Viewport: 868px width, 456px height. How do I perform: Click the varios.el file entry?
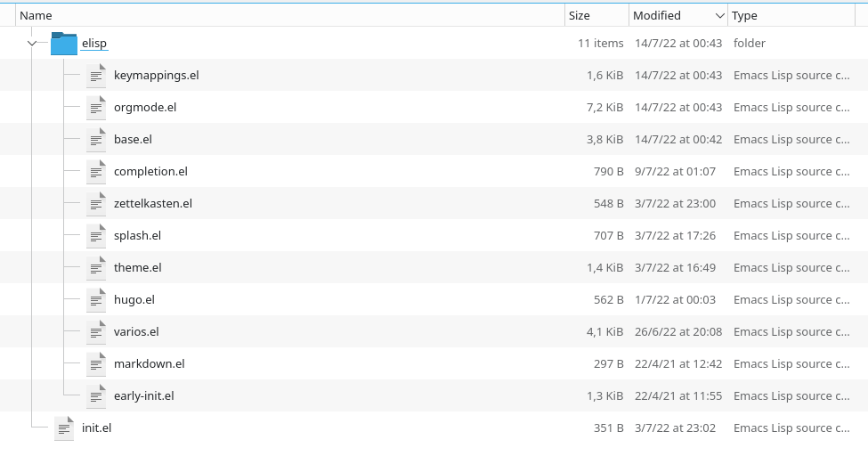tap(136, 332)
